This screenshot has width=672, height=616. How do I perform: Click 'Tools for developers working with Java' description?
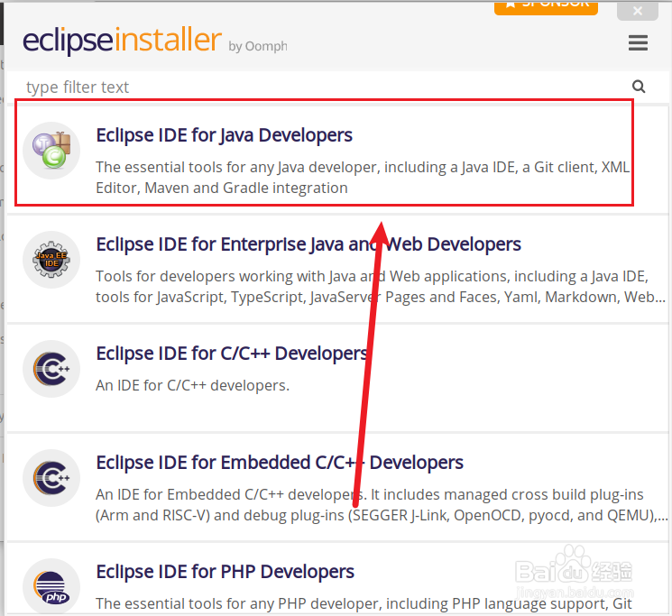(381, 287)
